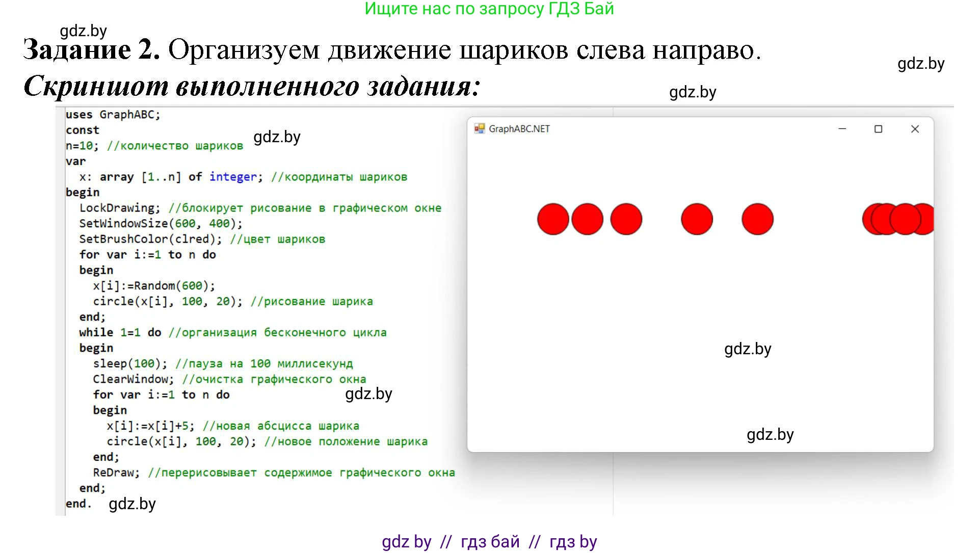Minimize the GraphABC.NET window
The image size is (980, 553).
pos(842,129)
